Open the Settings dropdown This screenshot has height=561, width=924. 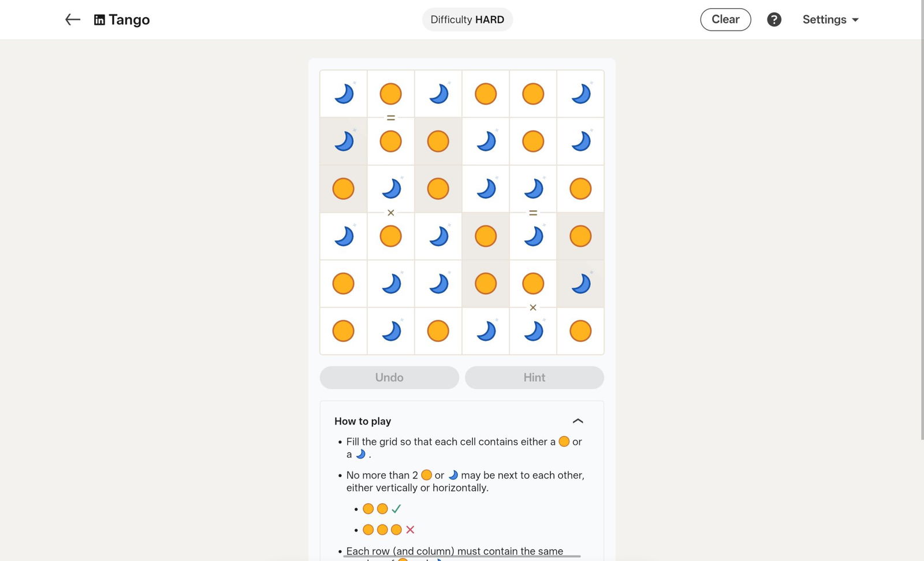click(830, 20)
